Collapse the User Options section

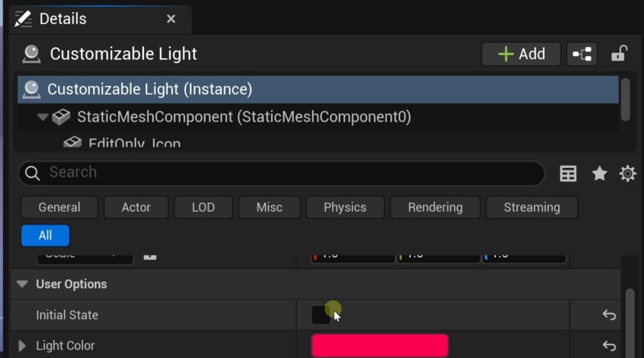coord(23,284)
